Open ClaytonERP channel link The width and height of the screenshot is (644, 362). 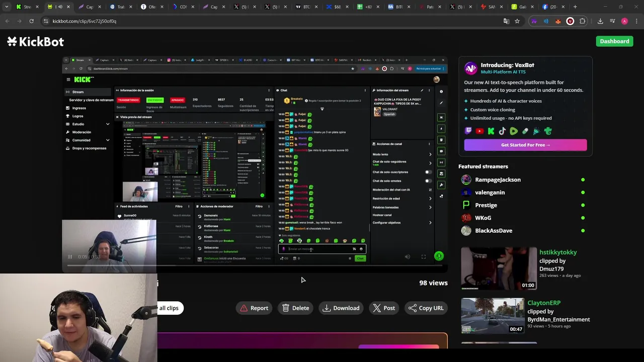tap(544, 303)
